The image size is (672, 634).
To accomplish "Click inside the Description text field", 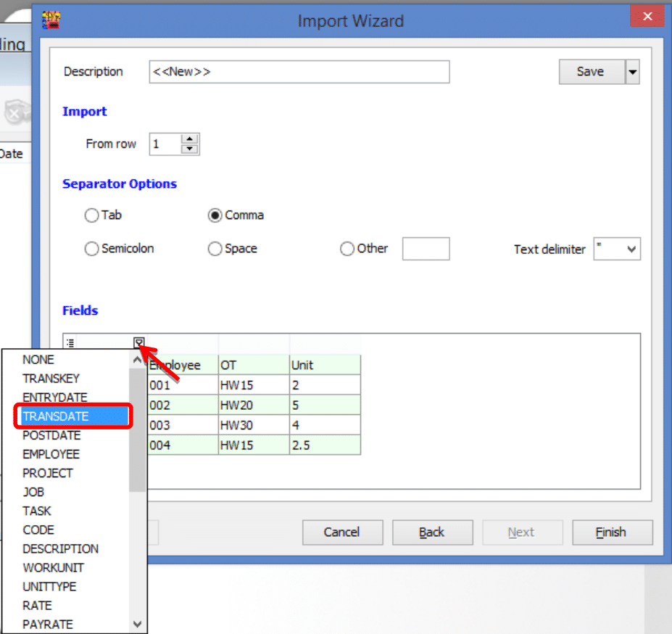I will [x=299, y=71].
